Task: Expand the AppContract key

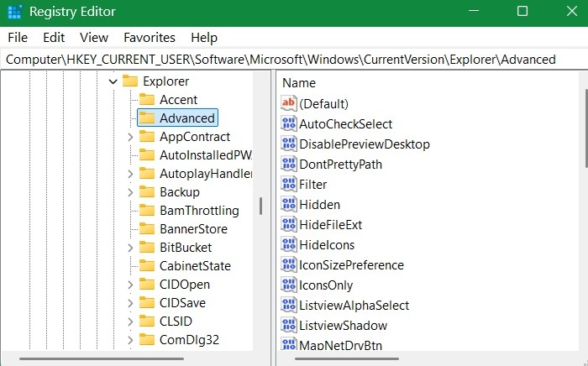Action: [130, 137]
